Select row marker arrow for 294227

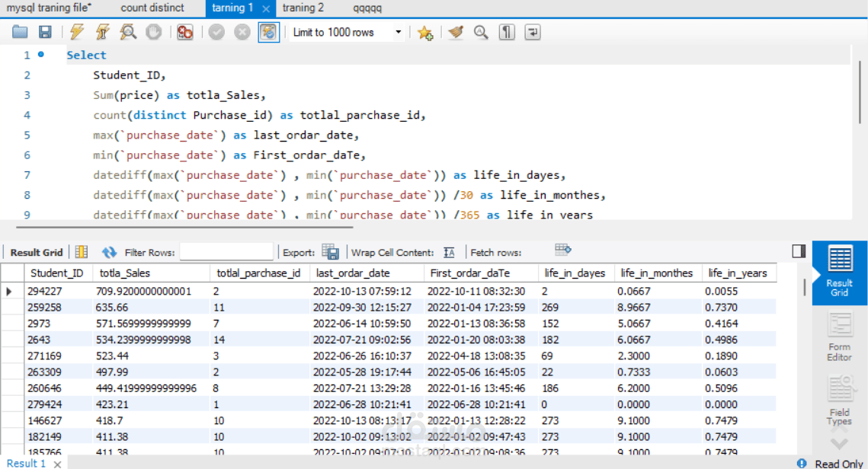coord(9,291)
